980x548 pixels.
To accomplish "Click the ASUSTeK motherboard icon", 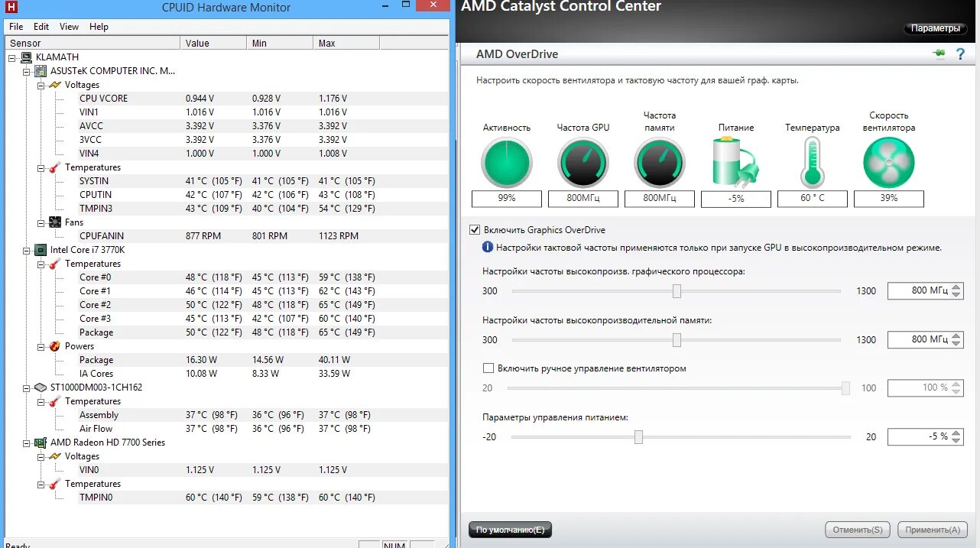I will 41,71.
